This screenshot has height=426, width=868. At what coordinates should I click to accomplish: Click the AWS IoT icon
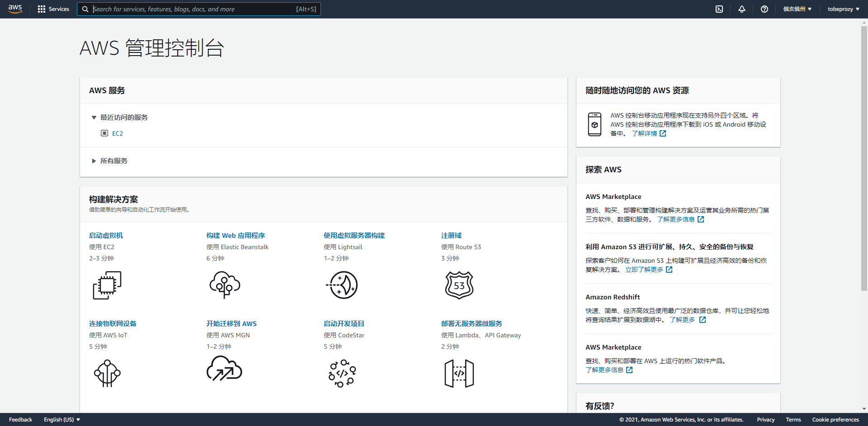click(107, 373)
